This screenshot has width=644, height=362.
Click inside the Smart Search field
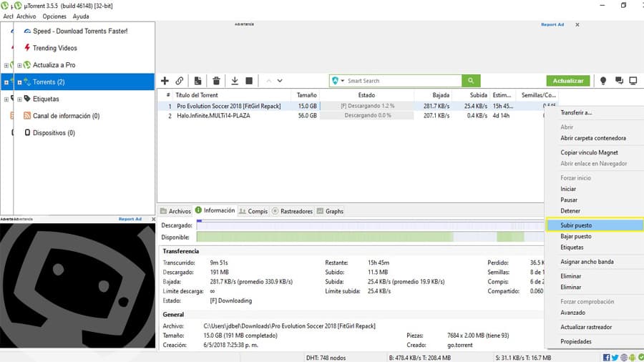point(404,80)
